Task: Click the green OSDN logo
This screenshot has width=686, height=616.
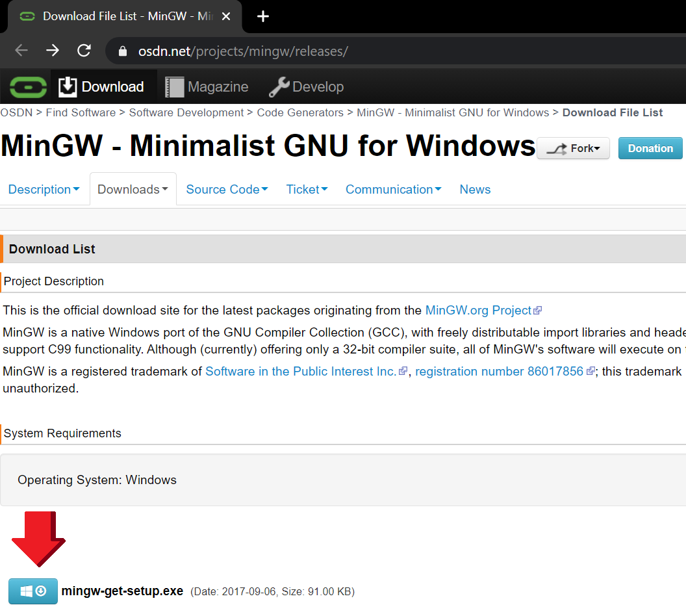Action: tap(28, 87)
